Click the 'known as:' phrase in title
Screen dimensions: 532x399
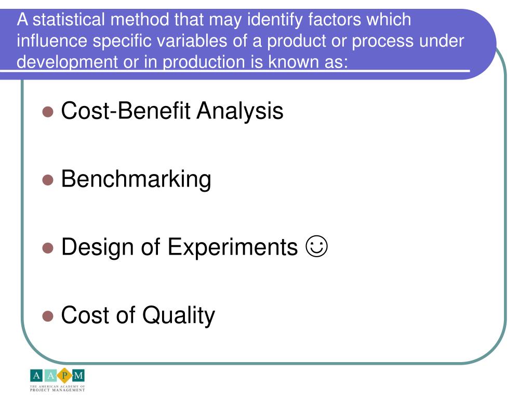(308, 62)
